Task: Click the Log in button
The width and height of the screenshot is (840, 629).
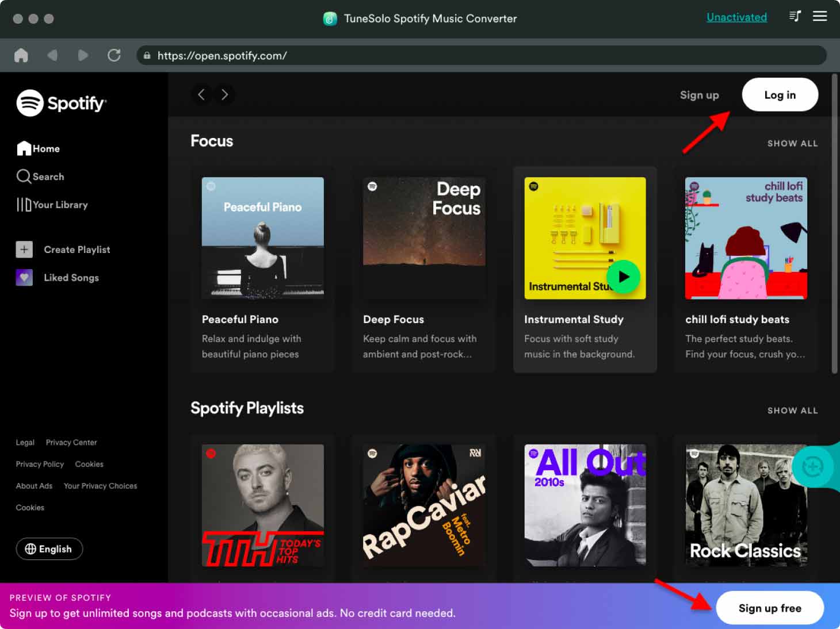Action: coord(780,95)
